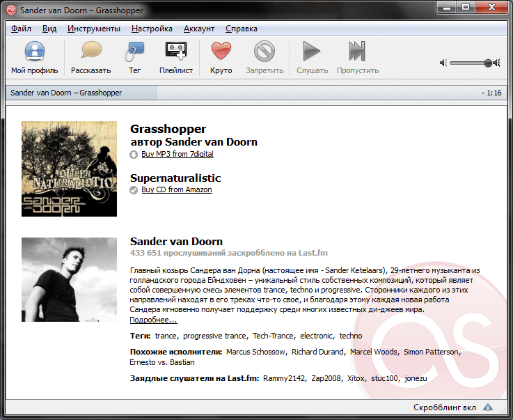Screen dimensions: 513x420
Task: Click scrobbling status icon in status bar
Action: 488,407
